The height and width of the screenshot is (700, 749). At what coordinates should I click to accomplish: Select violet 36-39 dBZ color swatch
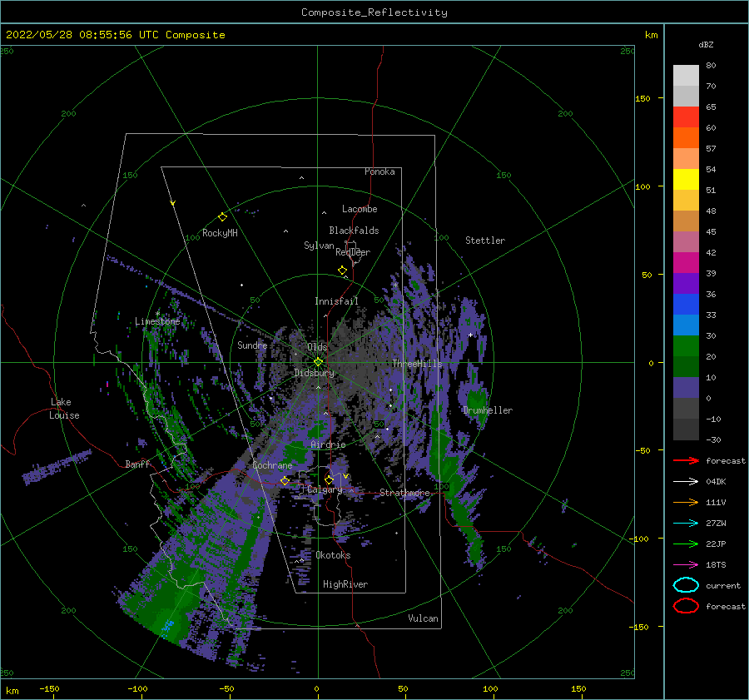(686, 283)
